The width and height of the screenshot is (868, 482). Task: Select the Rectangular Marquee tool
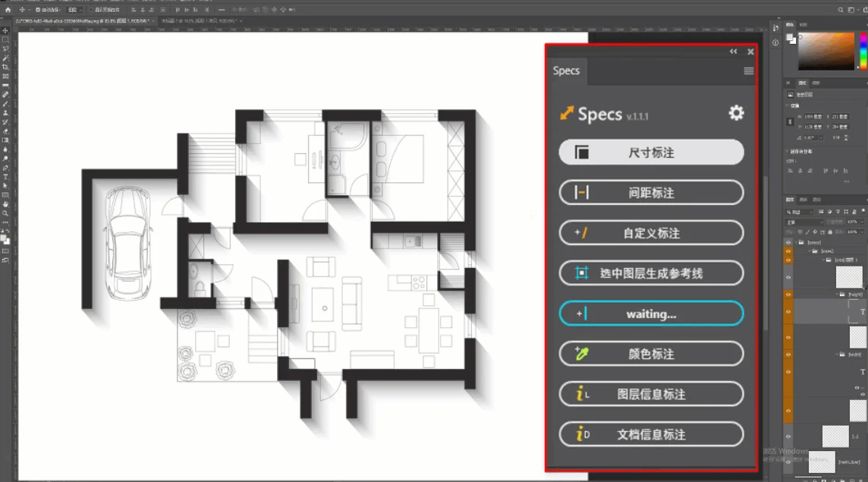(5, 40)
